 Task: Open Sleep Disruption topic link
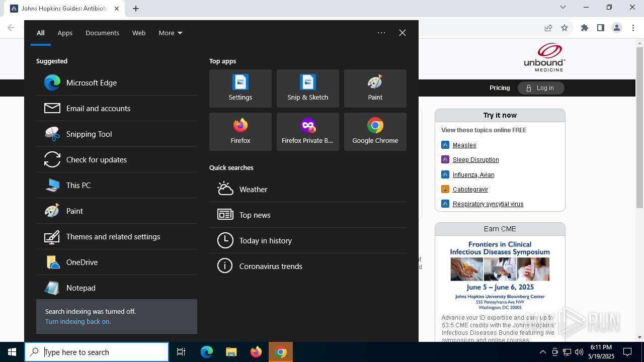point(476,160)
